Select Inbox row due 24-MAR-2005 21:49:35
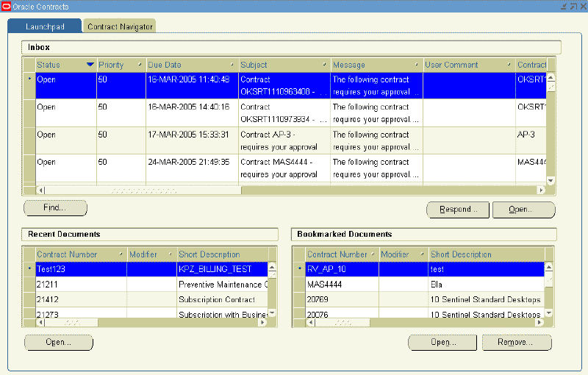The width and height of the screenshot is (588, 375). (290, 168)
